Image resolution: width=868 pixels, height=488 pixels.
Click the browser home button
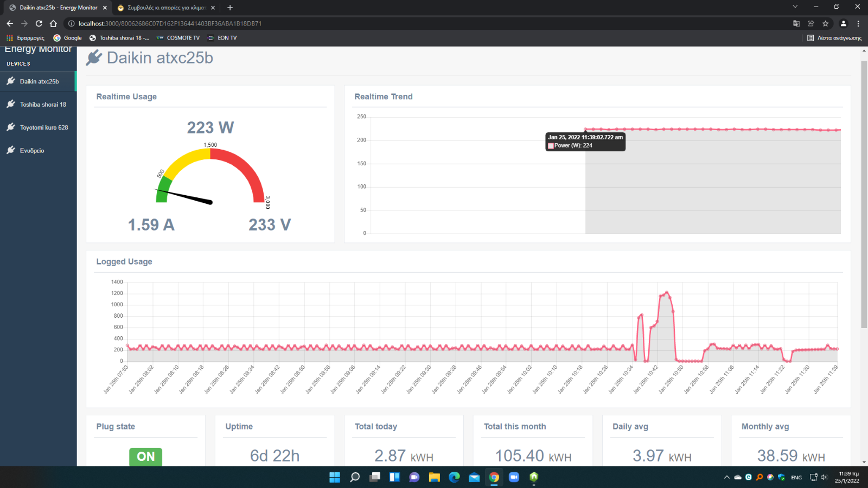(x=53, y=23)
